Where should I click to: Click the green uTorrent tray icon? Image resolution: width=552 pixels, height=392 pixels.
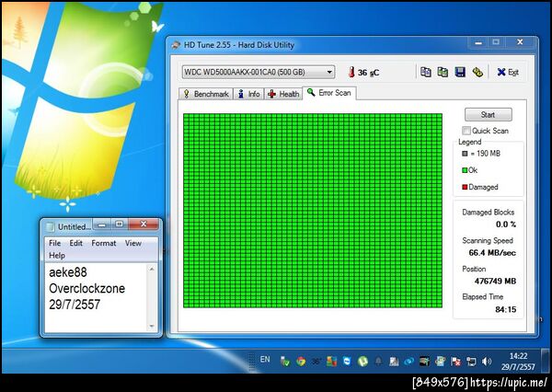(x=362, y=361)
